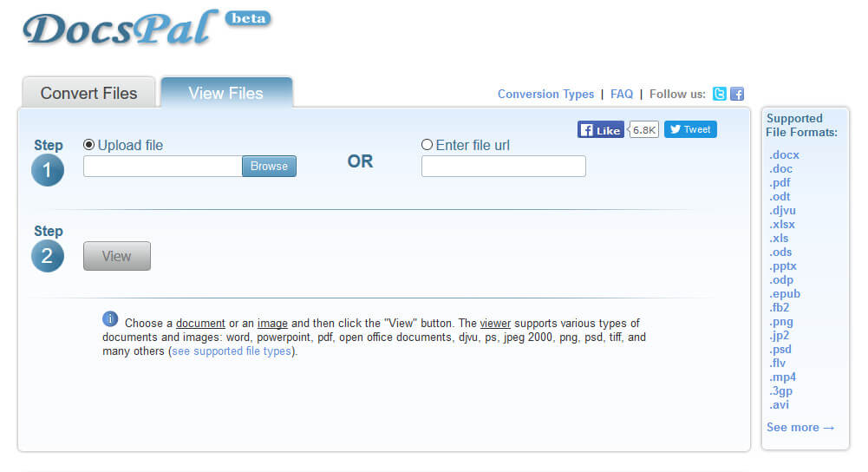Click the Upload file label text
Viewport: 868px width, 472px height.
coord(131,145)
